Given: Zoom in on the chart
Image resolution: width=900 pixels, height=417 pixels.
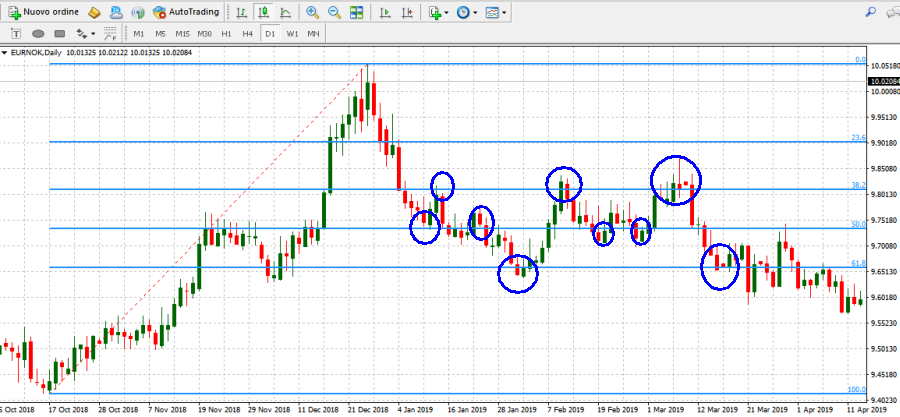Looking at the screenshot, I should pos(313,12).
